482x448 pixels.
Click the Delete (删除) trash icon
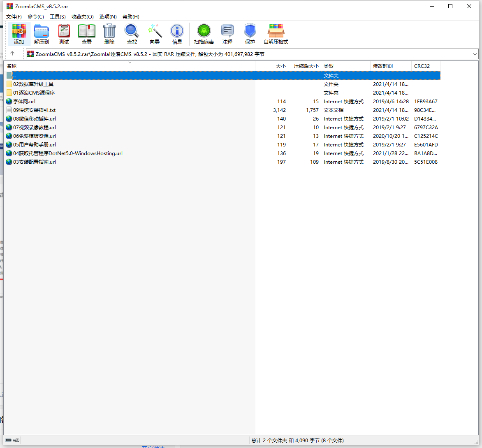[x=109, y=34]
